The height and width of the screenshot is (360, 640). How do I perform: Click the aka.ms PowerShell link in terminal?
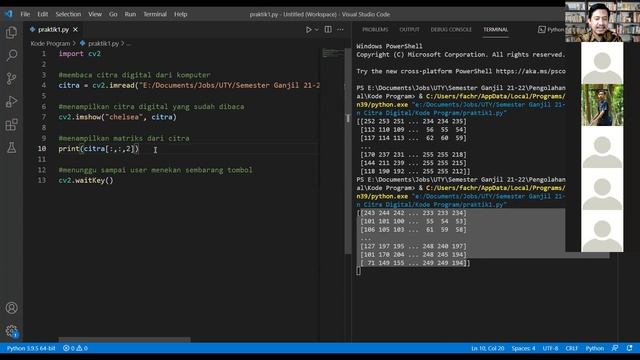(x=531, y=71)
